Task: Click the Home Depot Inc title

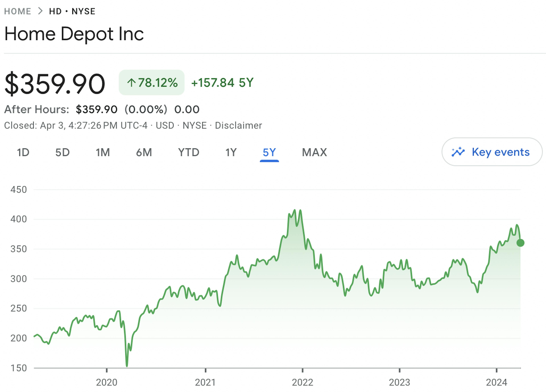Action: click(74, 34)
